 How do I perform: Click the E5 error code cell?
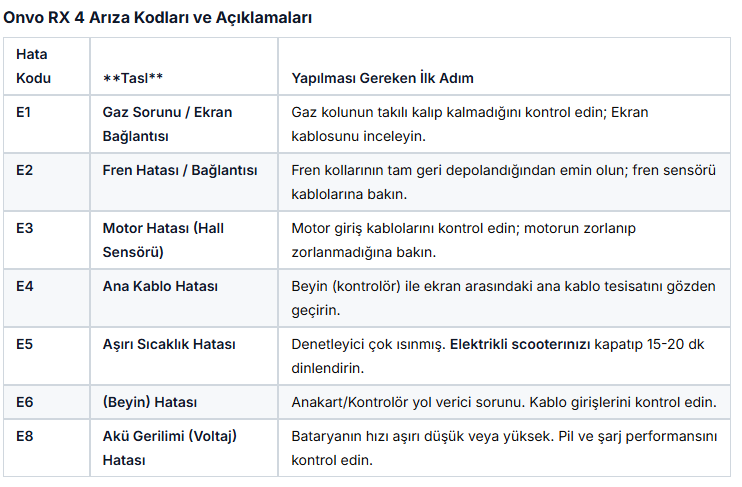click(25, 344)
